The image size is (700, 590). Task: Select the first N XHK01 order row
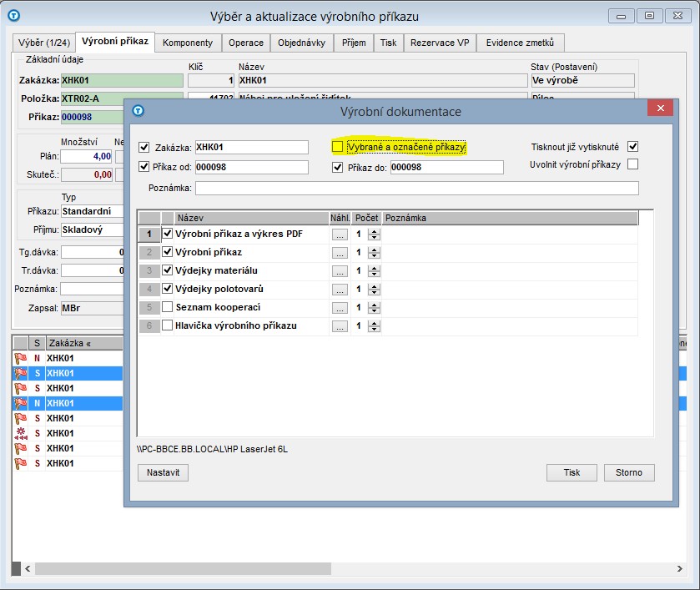coord(68,358)
